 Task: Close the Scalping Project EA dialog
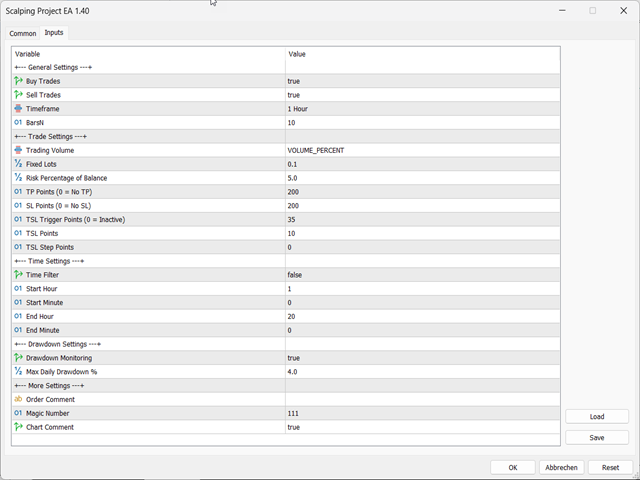(x=623, y=11)
